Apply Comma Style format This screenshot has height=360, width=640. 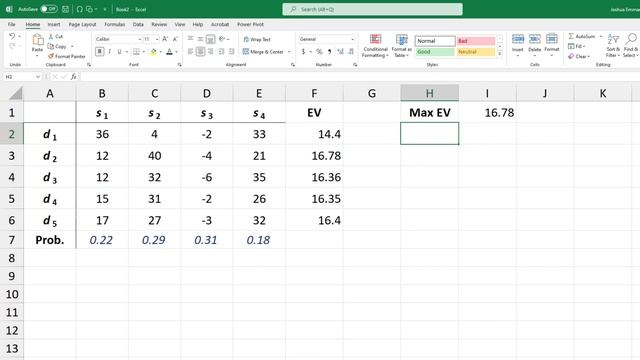coord(329,52)
